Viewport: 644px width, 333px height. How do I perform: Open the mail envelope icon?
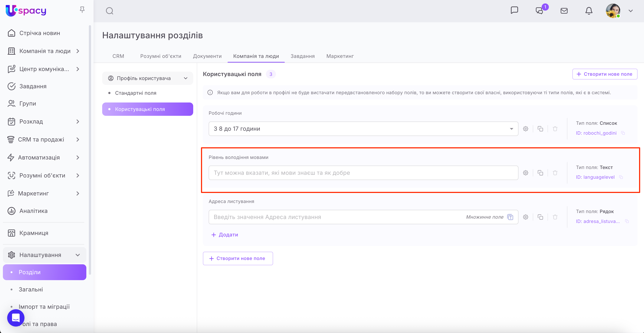click(564, 11)
